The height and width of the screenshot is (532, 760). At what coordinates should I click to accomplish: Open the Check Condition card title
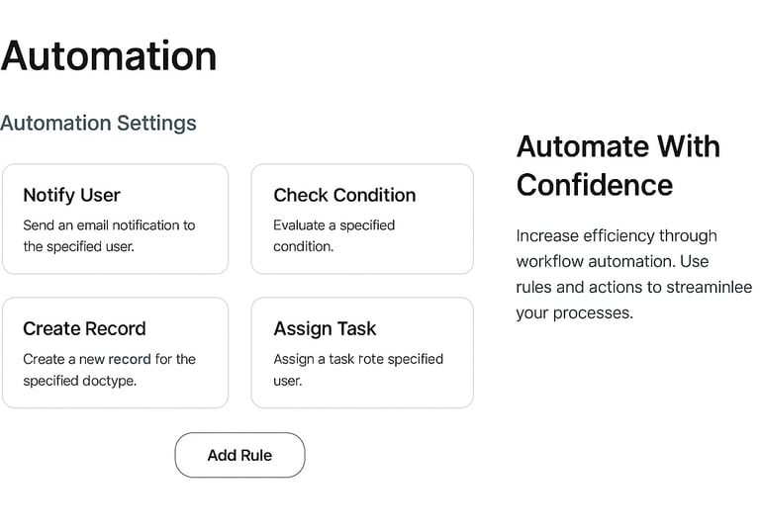(344, 195)
